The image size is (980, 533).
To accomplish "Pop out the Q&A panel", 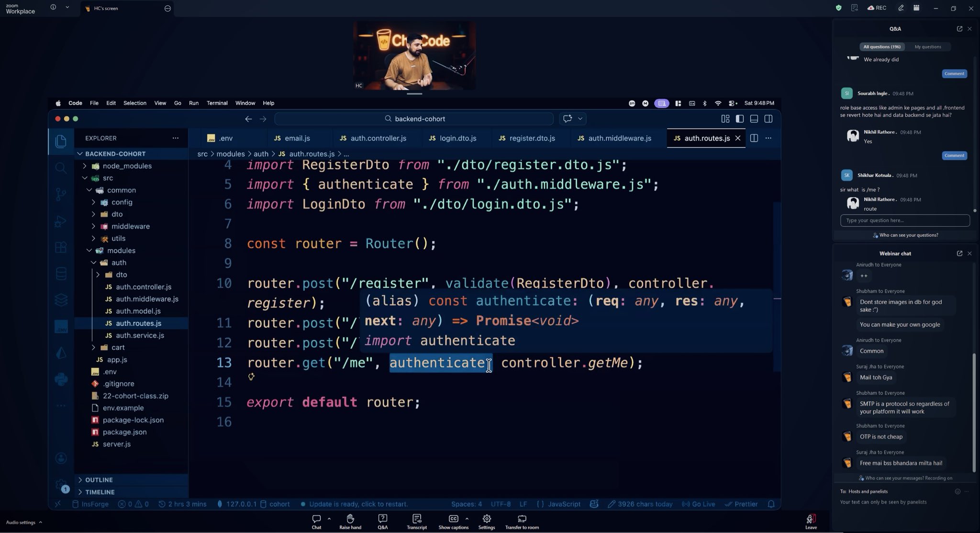I will coord(959,29).
